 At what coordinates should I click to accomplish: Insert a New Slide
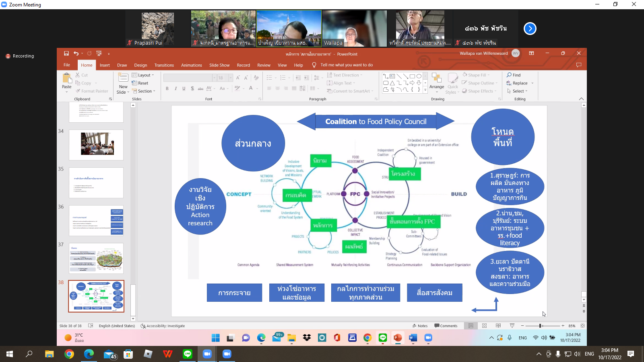click(122, 83)
